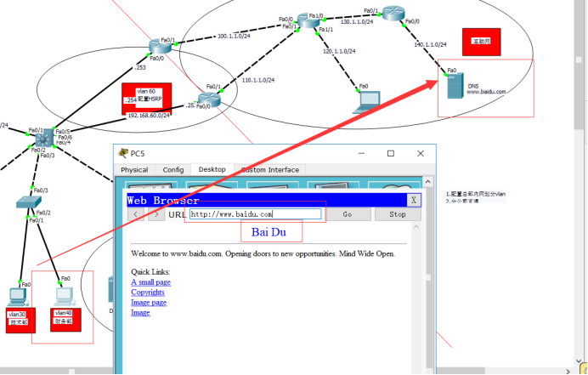Image resolution: width=588 pixels, height=375 pixels.
Task: Minimize the PC5 window
Action: click(361, 153)
